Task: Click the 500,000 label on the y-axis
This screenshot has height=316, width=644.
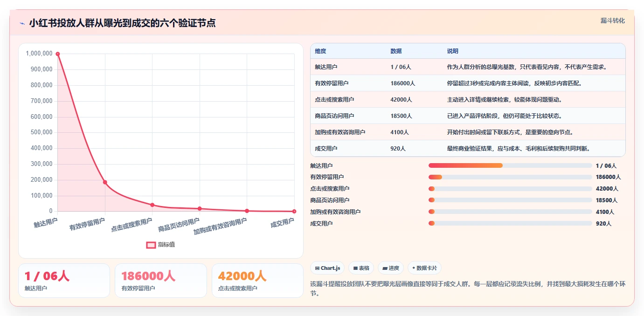Action: tap(41, 132)
